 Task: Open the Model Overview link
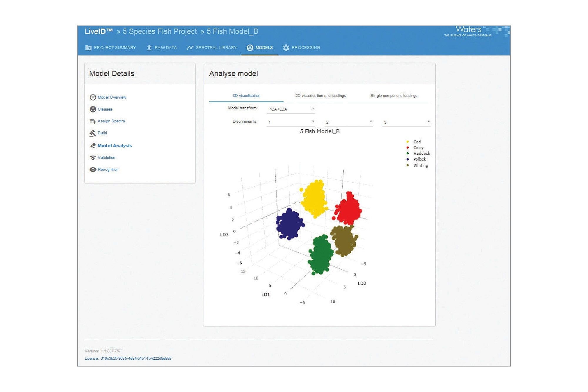pos(112,97)
